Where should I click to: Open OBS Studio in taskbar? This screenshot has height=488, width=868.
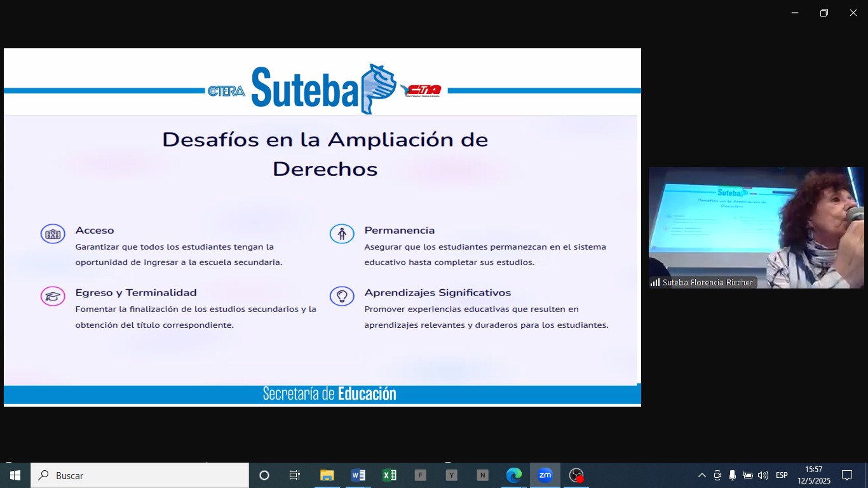576,475
